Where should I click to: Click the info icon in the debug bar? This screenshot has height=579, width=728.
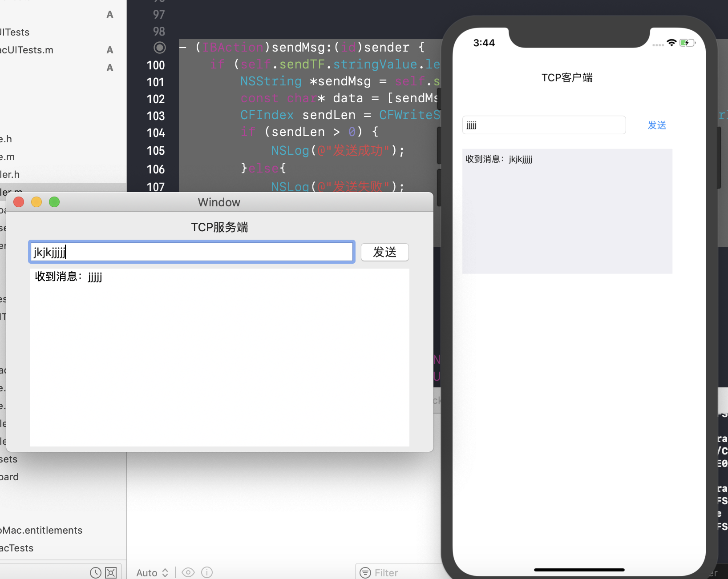[x=207, y=572]
